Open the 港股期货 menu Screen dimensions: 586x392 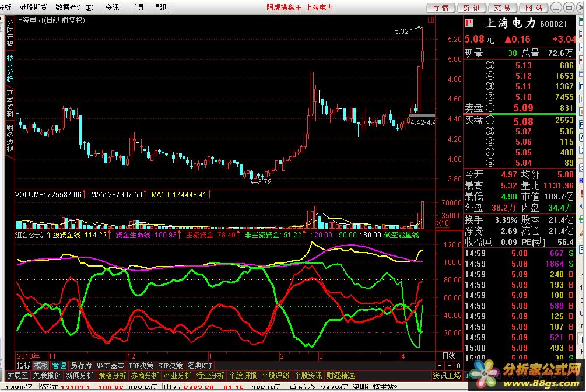(x=33, y=7)
